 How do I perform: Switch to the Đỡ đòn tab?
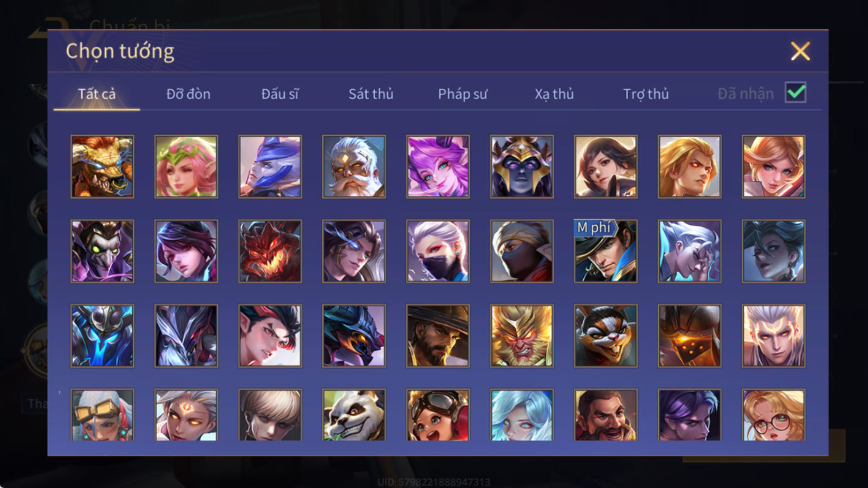pyautogui.click(x=188, y=94)
